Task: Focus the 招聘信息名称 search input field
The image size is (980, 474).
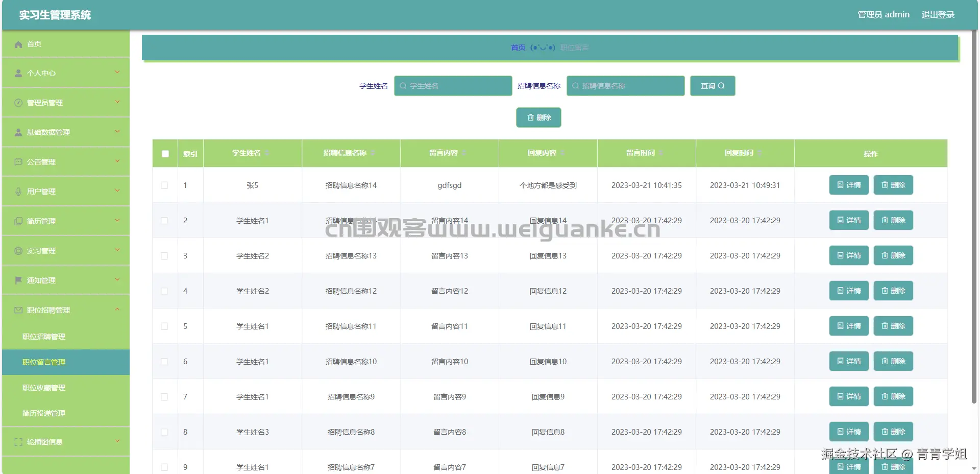Action: click(626, 86)
